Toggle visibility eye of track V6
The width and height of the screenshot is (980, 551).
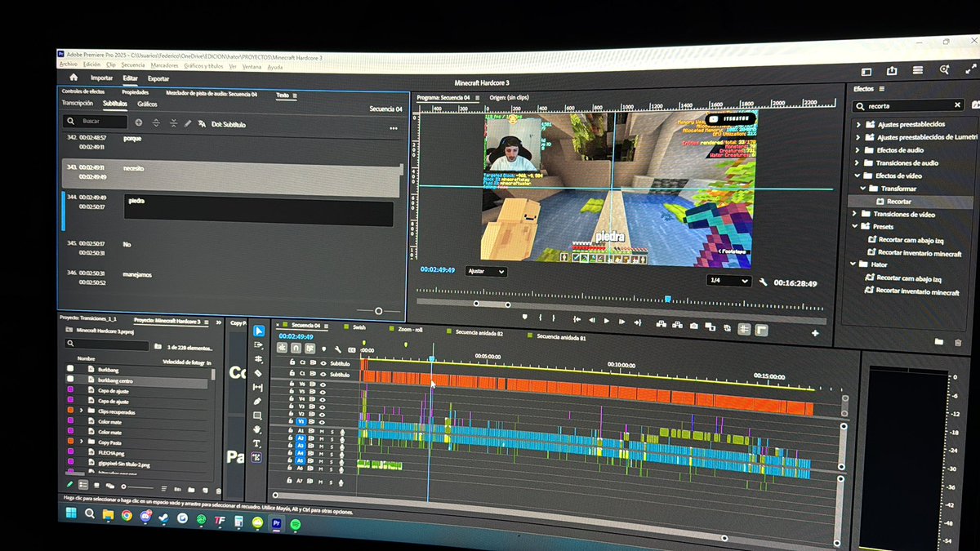click(x=323, y=385)
